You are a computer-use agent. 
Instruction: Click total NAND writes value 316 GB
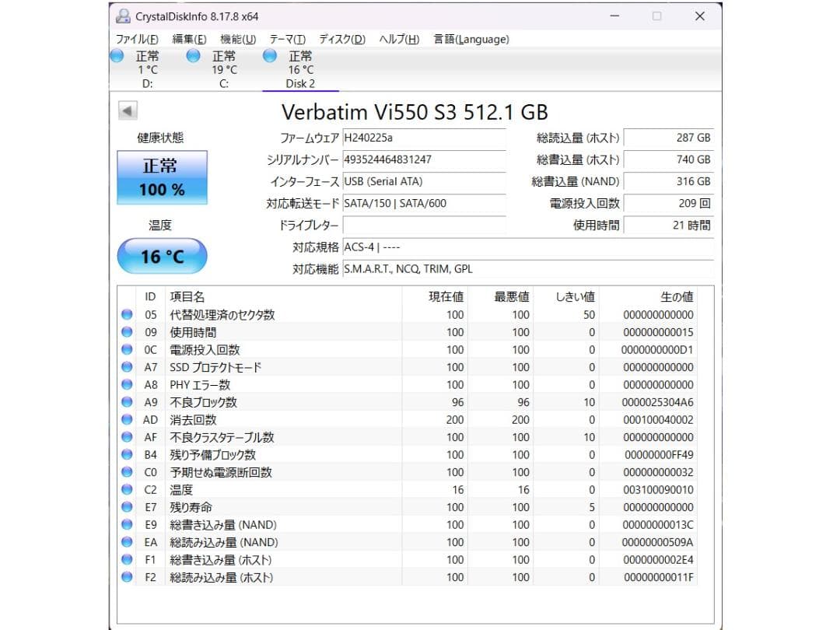[x=669, y=181]
